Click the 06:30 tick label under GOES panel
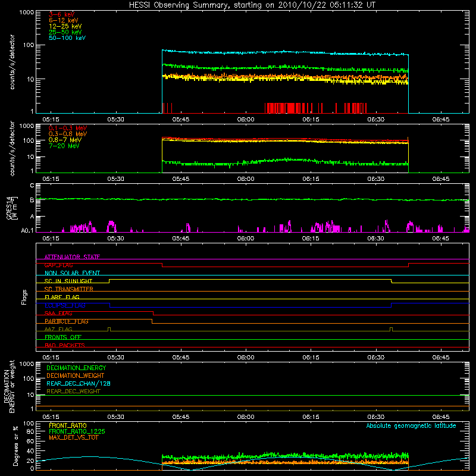 376,239
